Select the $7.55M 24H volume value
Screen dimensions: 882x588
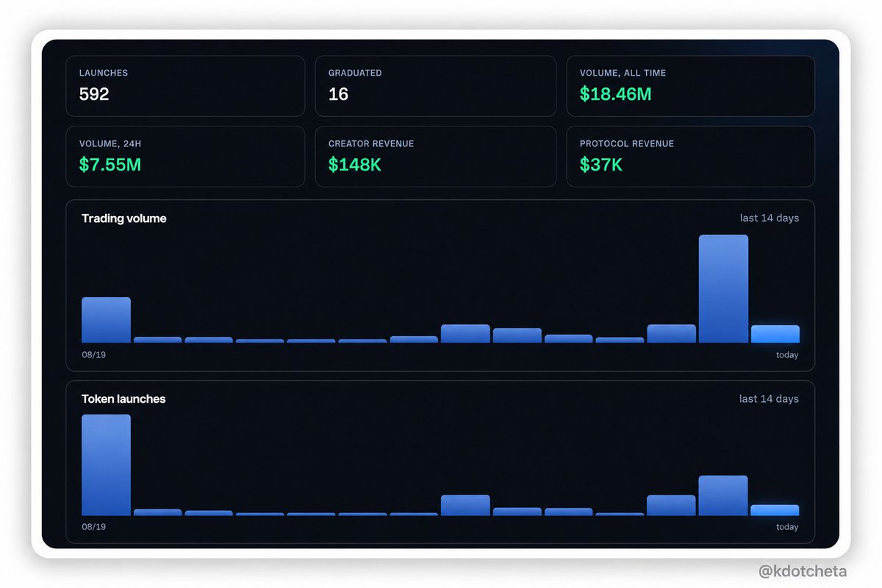[110, 165]
